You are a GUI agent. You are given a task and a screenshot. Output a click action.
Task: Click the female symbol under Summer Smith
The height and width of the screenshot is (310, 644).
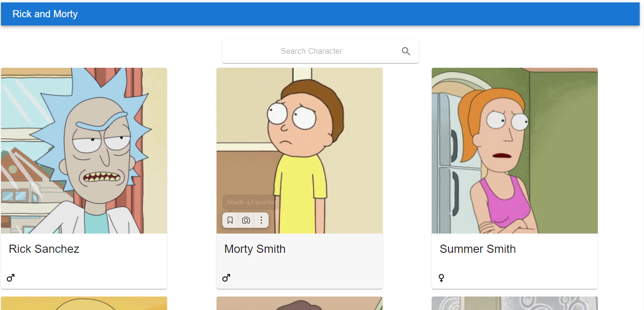pos(441,278)
